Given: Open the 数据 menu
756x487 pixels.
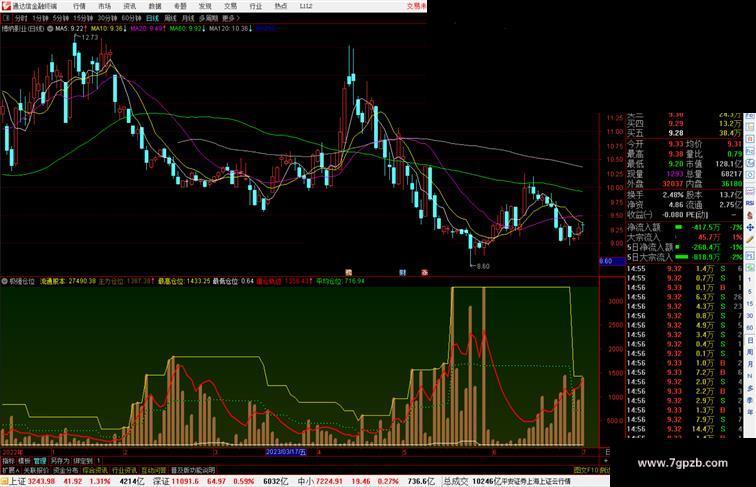Looking at the screenshot, I should coord(155,6).
